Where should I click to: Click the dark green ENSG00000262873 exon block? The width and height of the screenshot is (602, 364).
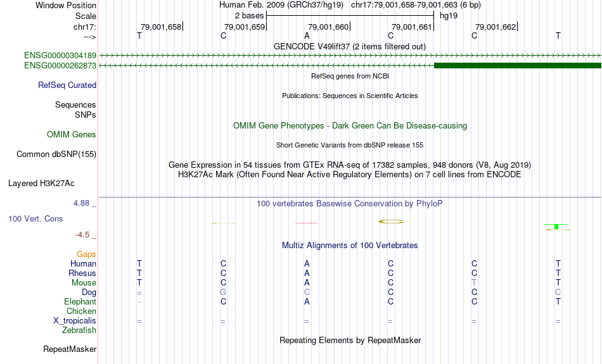[518, 66]
